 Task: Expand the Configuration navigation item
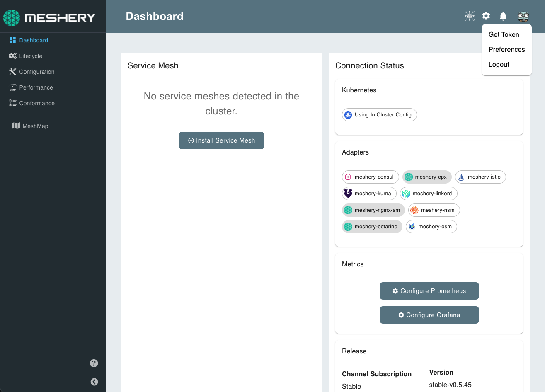point(36,72)
